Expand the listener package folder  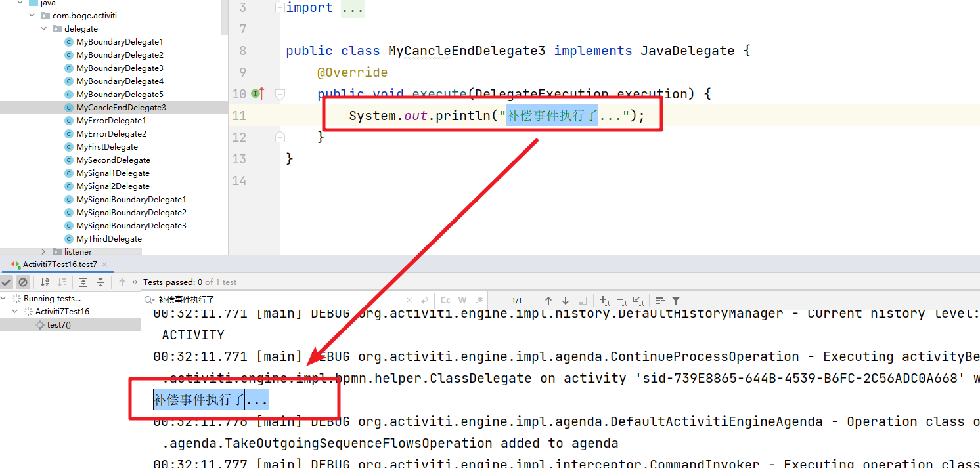[44, 251]
